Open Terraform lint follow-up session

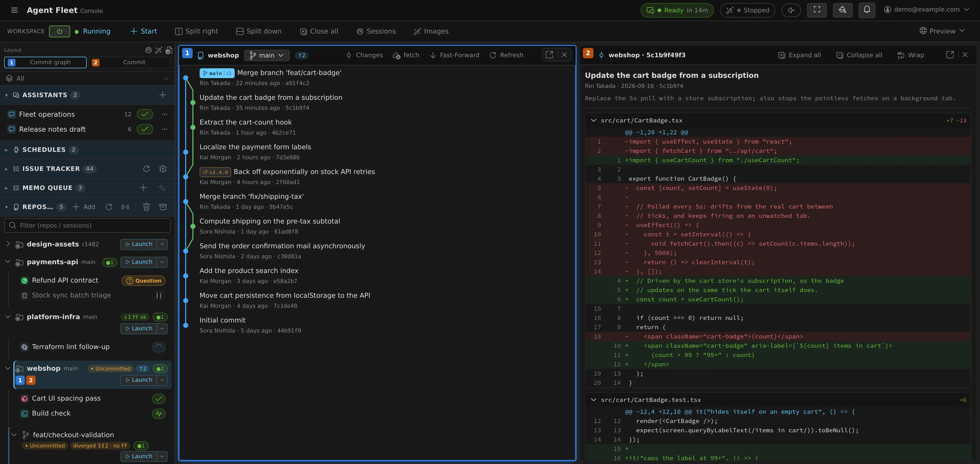point(70,347)
